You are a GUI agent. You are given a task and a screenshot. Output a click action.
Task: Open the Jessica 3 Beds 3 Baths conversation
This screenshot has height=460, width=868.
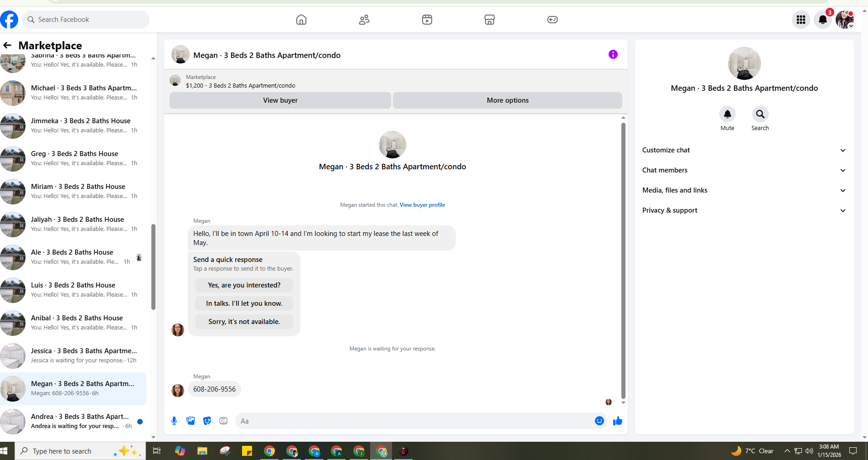(73, 356)
